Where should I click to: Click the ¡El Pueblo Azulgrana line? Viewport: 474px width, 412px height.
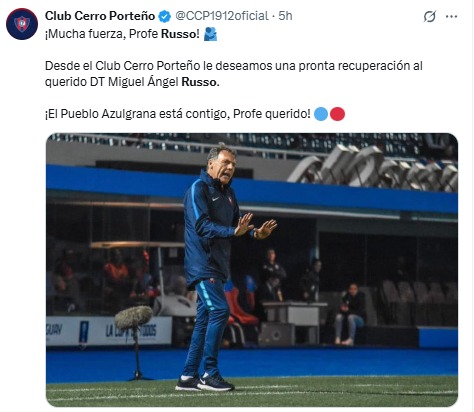(178, 114)
